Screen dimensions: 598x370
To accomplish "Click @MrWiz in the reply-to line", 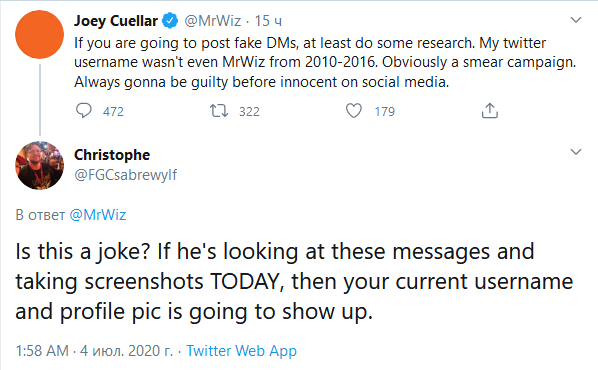I will pyautogui.click(x=98, y=215).
